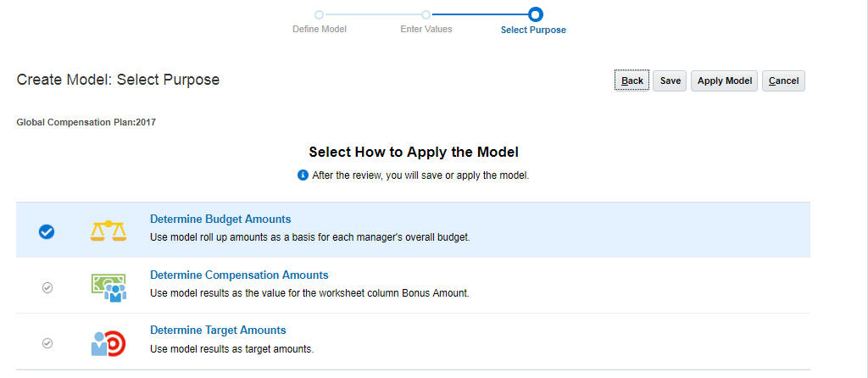
Task: Open the Determine Compensation Amounts link
Action: [x=239, y=275]
